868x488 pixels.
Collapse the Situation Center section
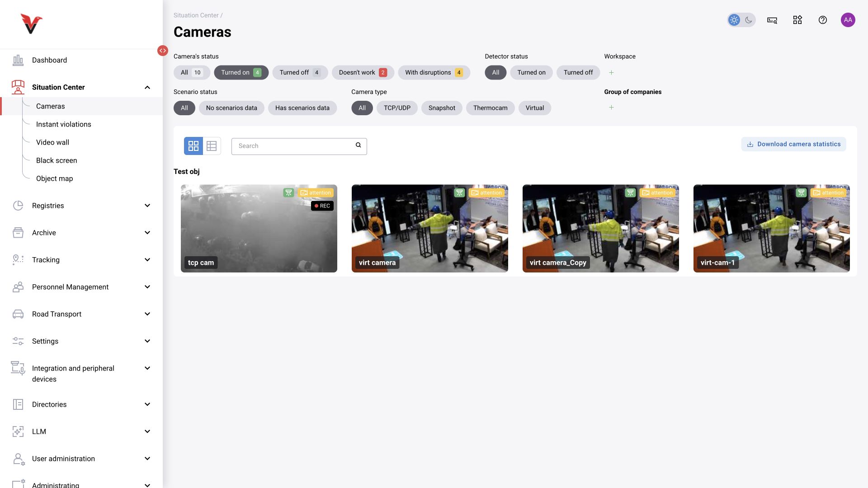(147, 87)
